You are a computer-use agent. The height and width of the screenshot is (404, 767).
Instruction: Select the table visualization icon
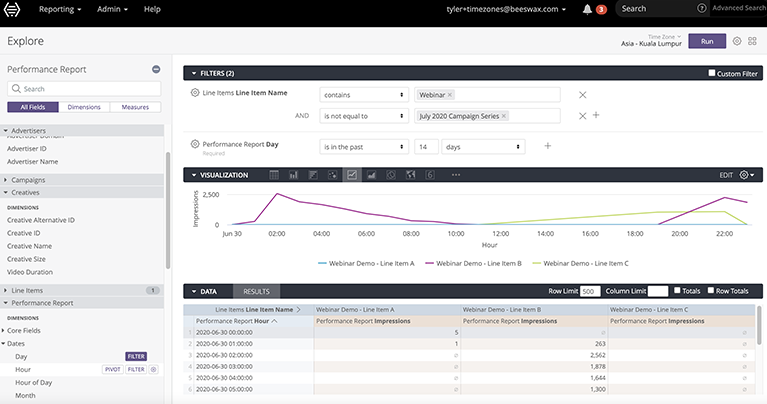[275, 175]
